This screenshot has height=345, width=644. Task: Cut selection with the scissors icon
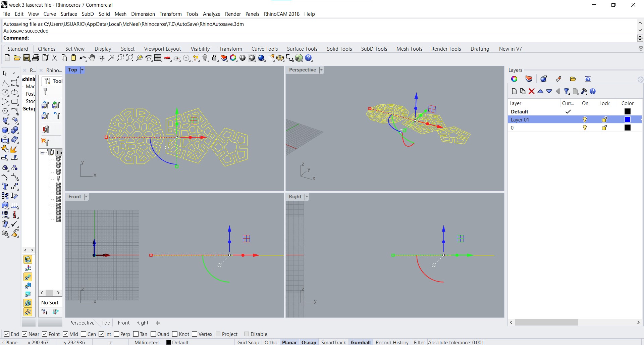click(55, 58)
